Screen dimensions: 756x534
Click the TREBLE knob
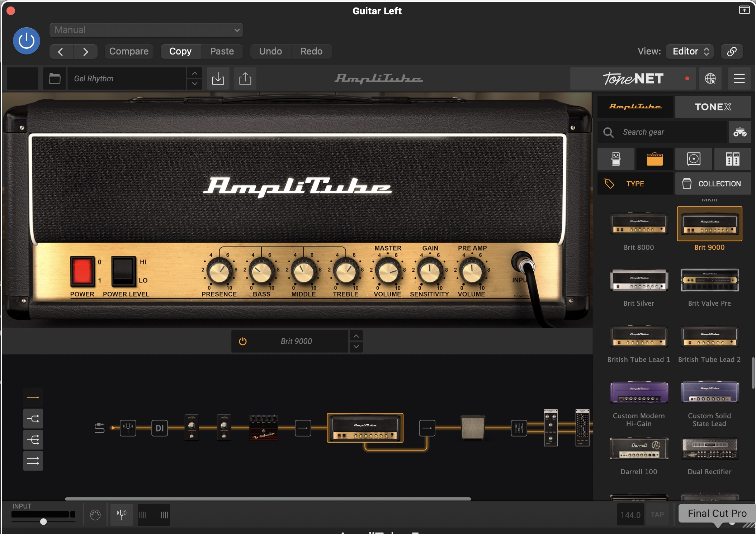pyautogui.click(x=346, y=272)
